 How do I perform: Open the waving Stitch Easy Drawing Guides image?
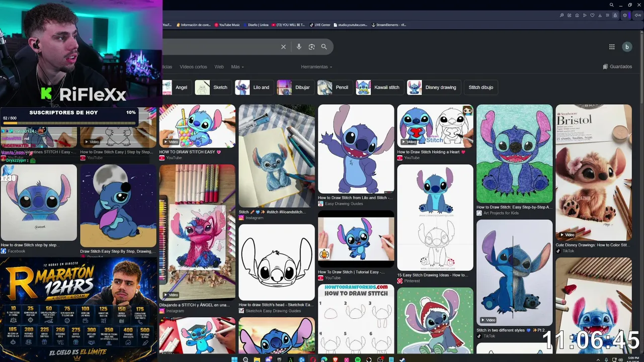coord(356,149)
